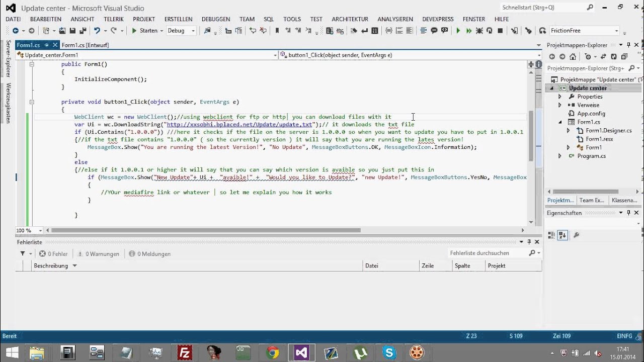Collapse the Form1() constructor outline box
This screenshot has width=644, height=362.
tap(32, 64)
